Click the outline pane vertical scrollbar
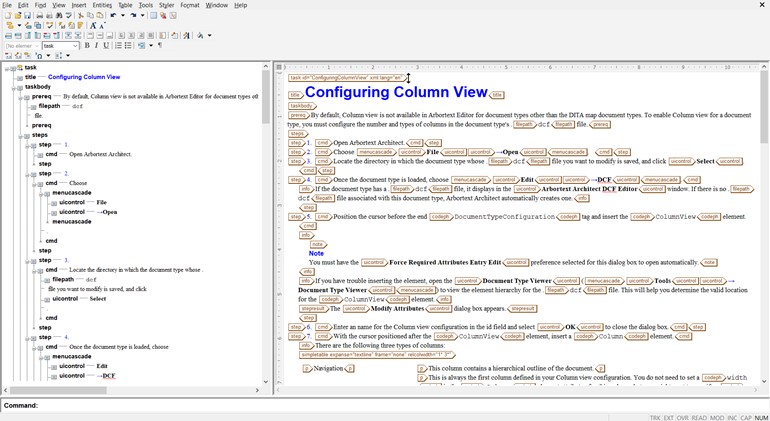The height and width of the screenshot is (421, 770). [x=266, y=97]
